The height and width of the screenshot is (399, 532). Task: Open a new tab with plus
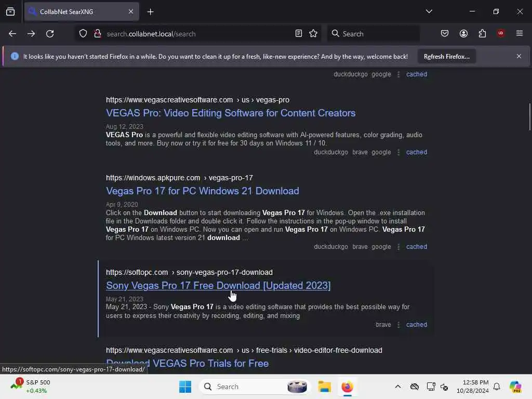pyautogui.click(x=150, y=12)
